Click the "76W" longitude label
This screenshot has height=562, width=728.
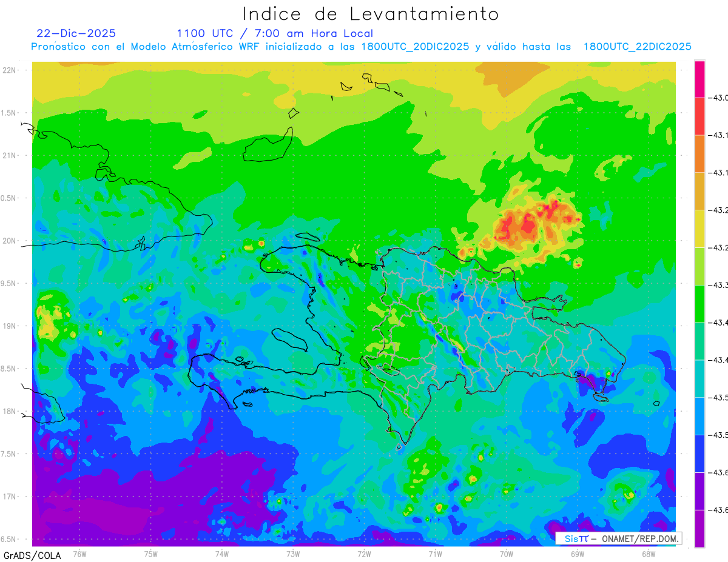(x=79, y=554)
